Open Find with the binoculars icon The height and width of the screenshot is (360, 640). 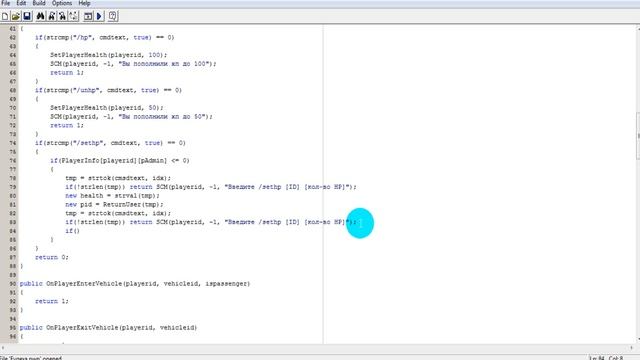point(40,16)
